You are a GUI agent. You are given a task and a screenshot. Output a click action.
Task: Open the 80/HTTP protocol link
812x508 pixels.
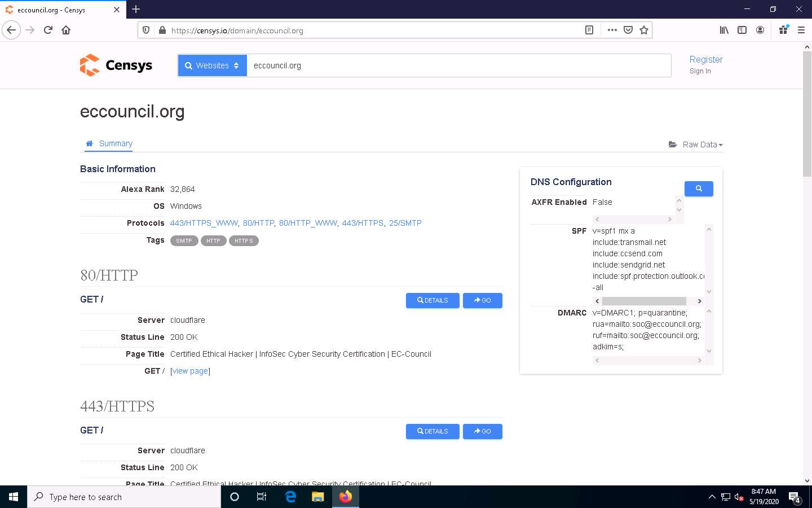[x=258, y=223]
